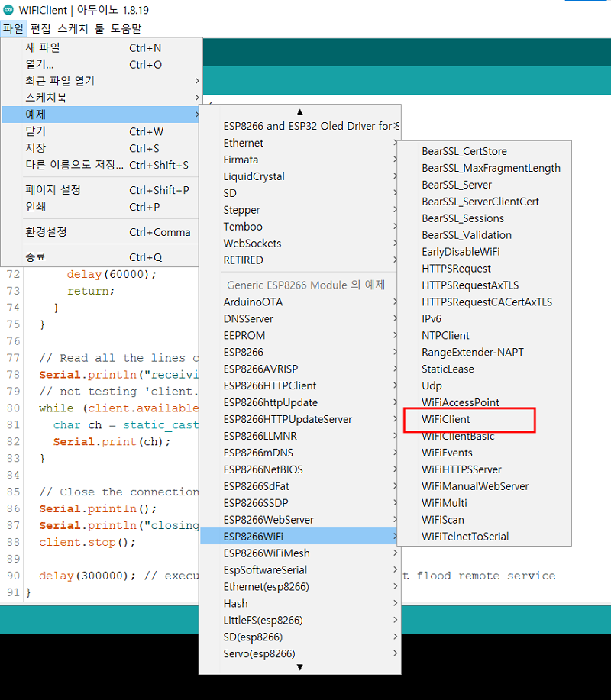Expand Ethernet examples submenu
The height and width of the screenshot is (700, 611).
pos(299,143)
